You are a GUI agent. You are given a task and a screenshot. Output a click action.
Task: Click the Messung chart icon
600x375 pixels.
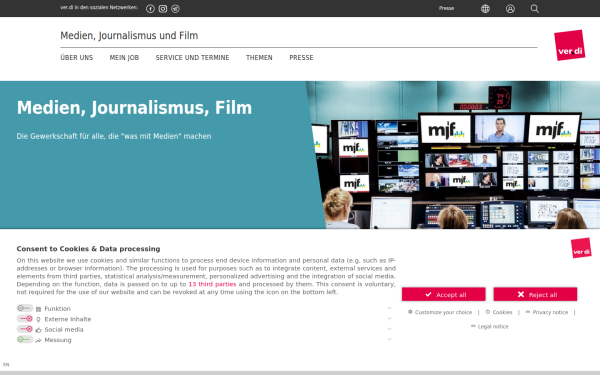point(38,340)
